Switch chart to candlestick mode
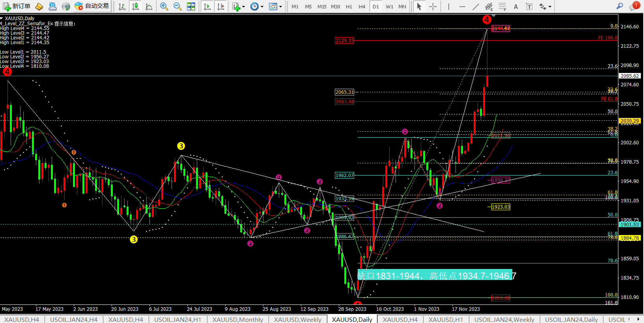The image size is (644, 323). (x=135, y=6)
